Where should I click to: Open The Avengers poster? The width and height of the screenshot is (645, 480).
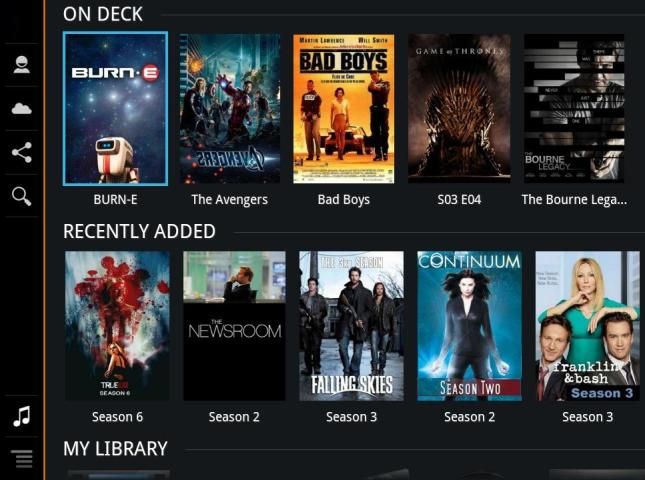pyautogui.click(x=230, y=109)
